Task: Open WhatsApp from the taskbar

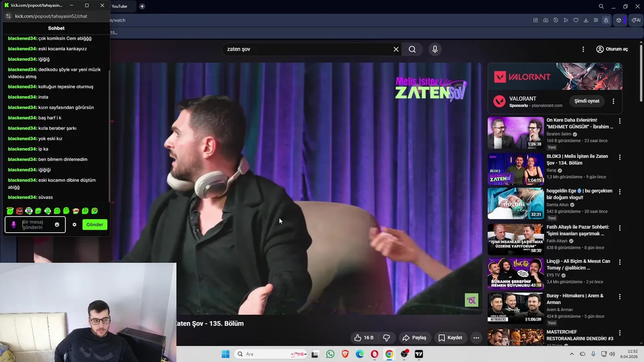Action: [x=330, y=354]
